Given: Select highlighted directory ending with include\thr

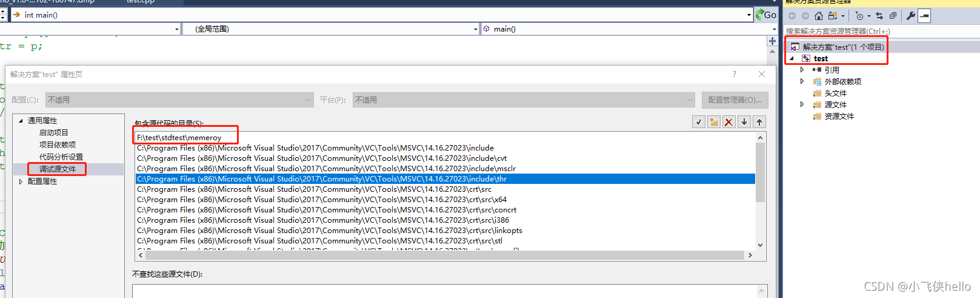Looking at the screenshot, I should click(x=445, y=178).
